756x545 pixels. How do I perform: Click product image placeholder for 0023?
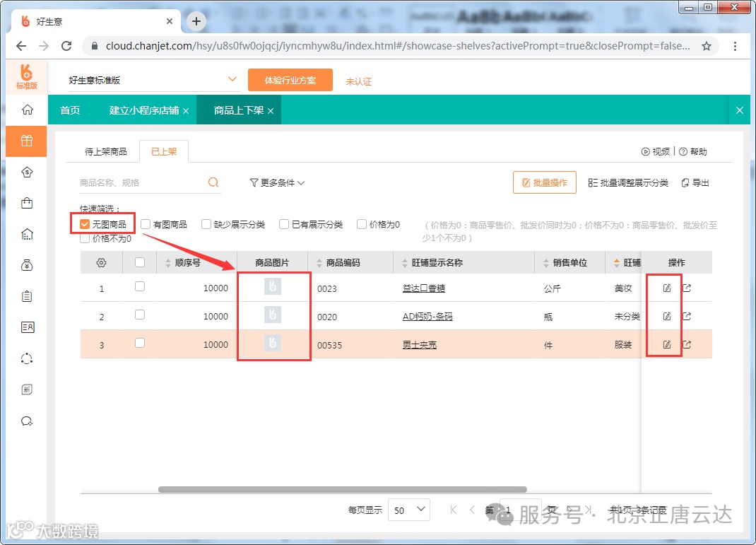[273, 286]
